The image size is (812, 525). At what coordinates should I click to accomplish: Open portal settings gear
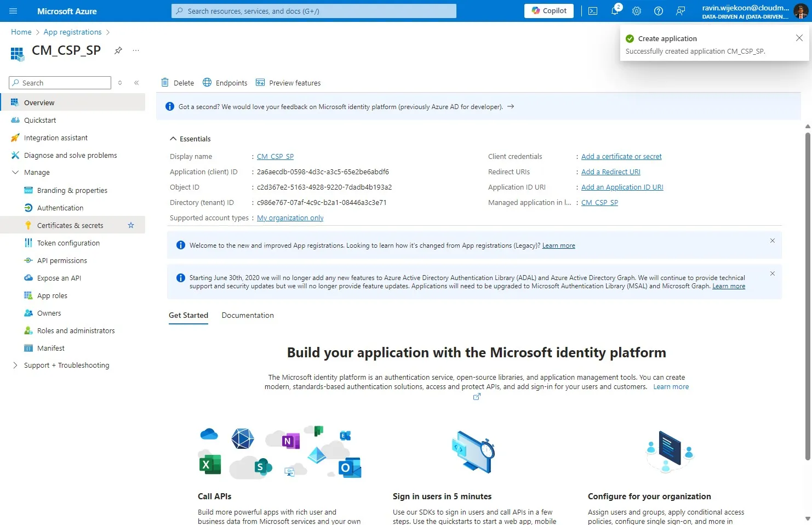(637, 11)
